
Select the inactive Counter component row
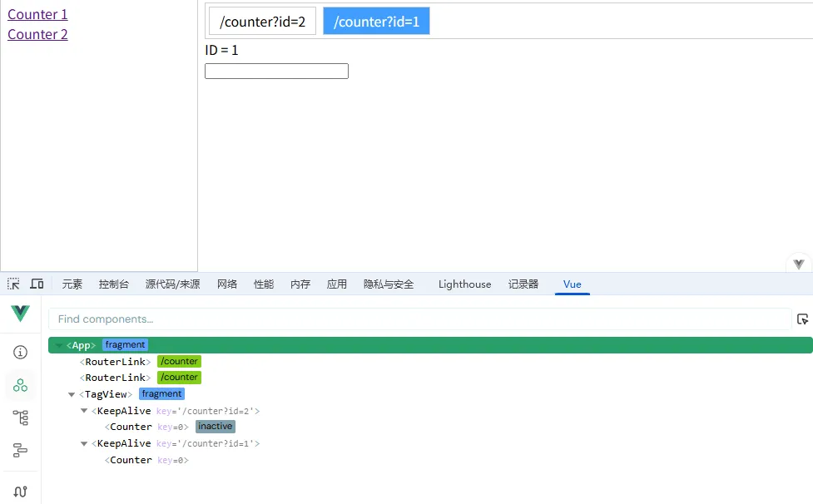click(430, 427)
